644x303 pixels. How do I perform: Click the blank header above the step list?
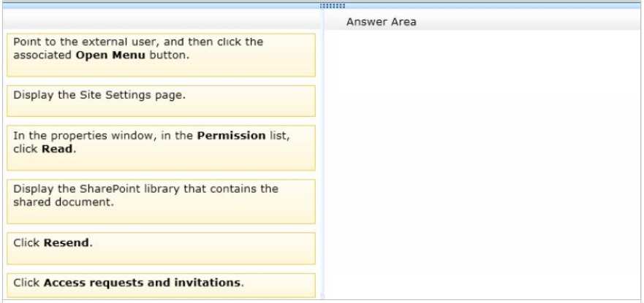(x=161, y=20)
